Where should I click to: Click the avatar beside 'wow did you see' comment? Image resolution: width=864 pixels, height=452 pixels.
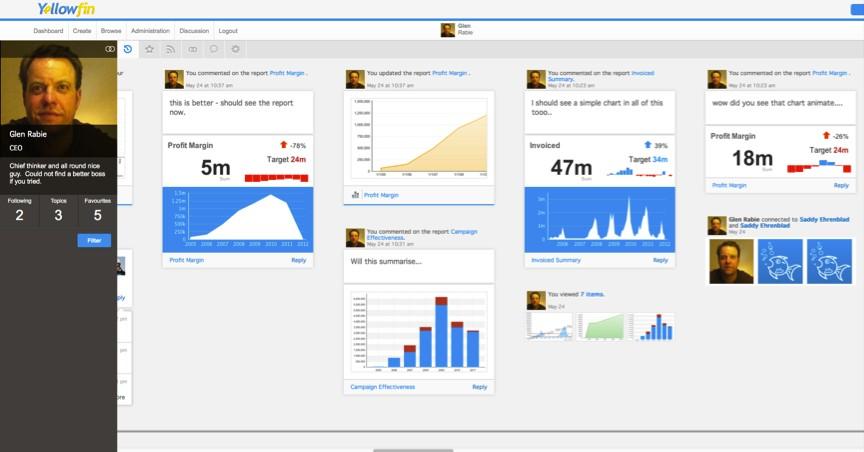(717, 79)
